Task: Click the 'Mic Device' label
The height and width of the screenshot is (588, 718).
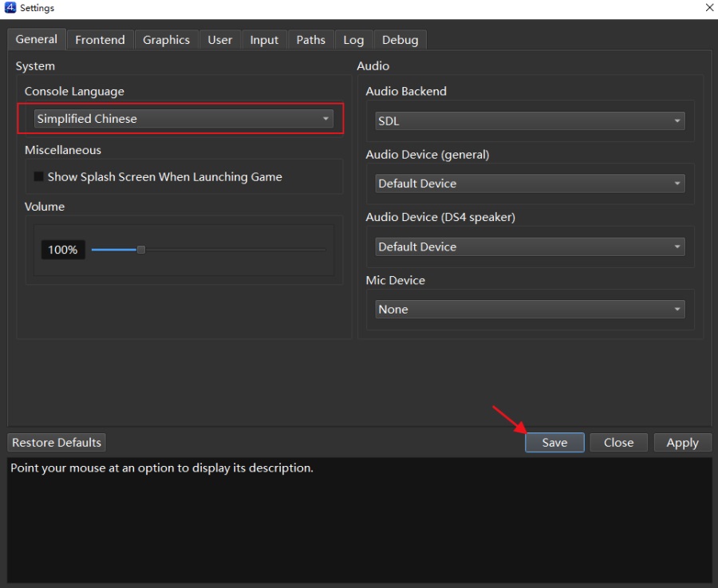Action: [x=396, y=280]
